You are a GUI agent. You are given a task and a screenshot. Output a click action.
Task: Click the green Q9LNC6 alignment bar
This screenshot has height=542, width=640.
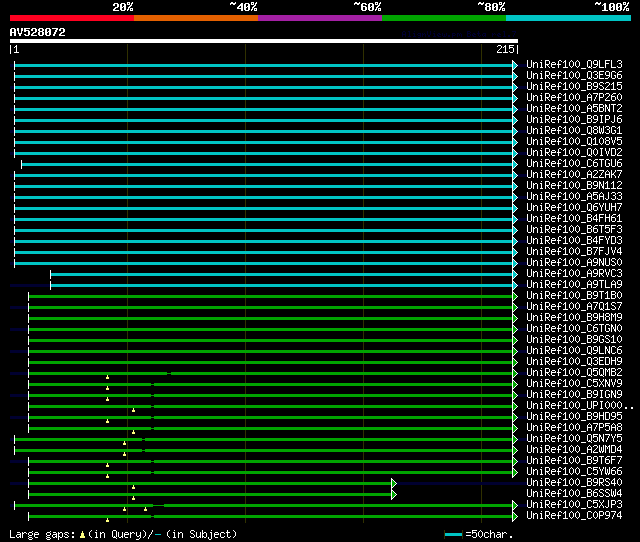270,351
